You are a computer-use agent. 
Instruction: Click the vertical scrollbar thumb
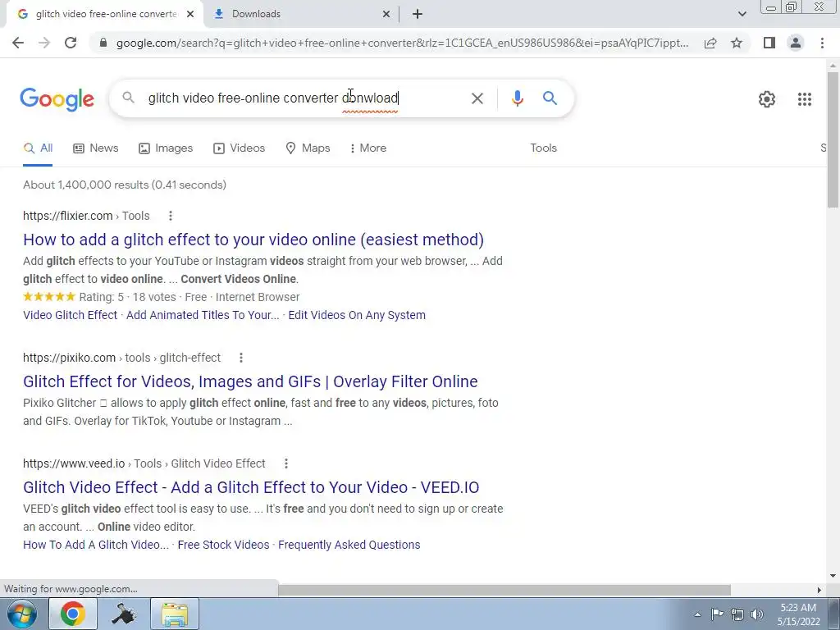point(833,139)
